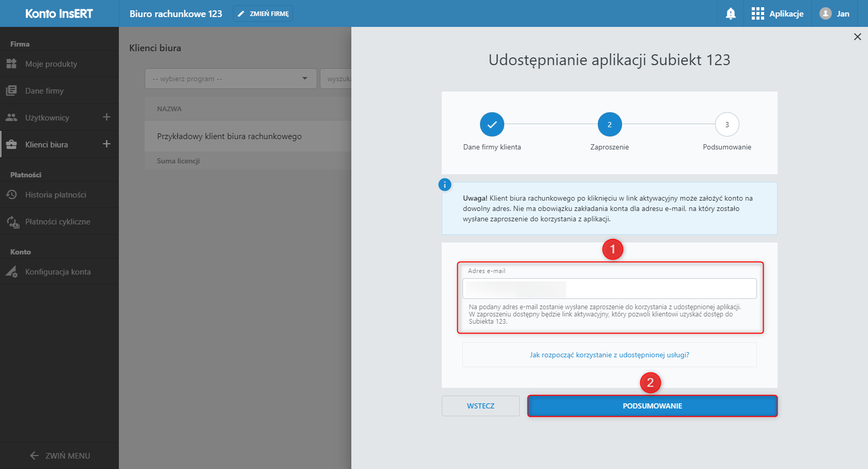Viewport: 868px width, 469px height.
Task: Click the pencil icon in Zmień firmę
Action: click(x=241, y=13)
